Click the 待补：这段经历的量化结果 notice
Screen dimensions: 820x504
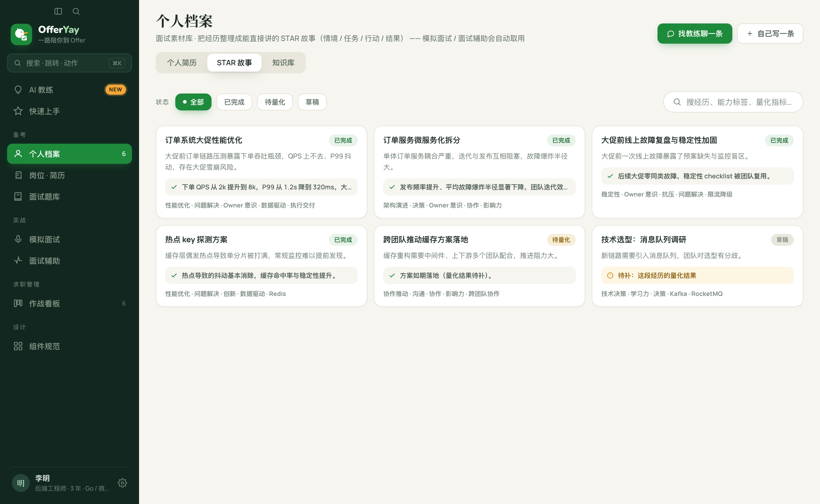[x=697, y=275]
